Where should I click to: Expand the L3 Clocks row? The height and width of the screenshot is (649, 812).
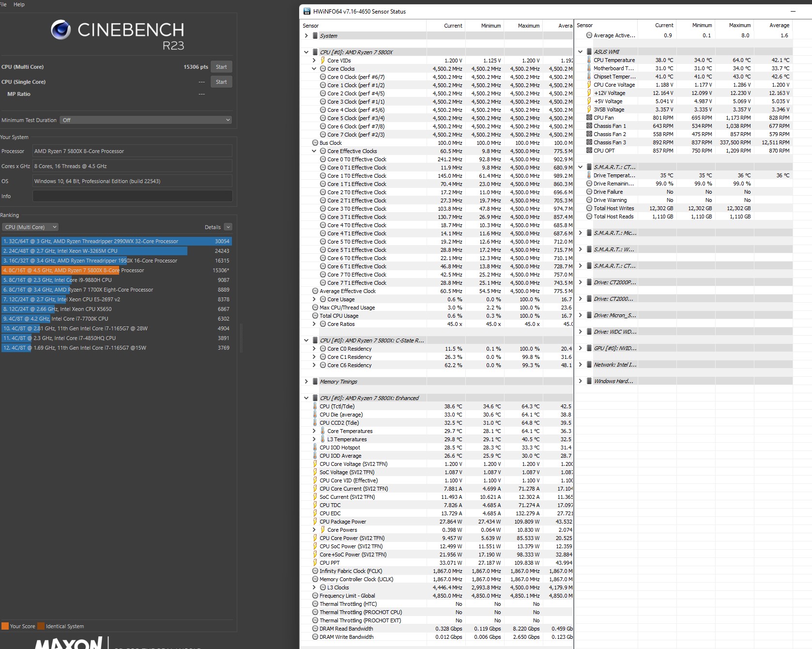click(314, 587)
